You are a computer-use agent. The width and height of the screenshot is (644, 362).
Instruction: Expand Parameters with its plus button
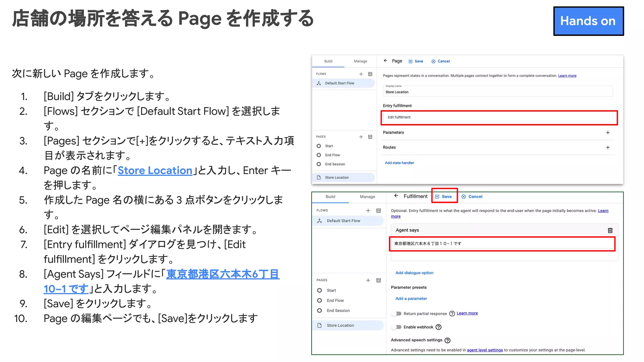point(608,133)
